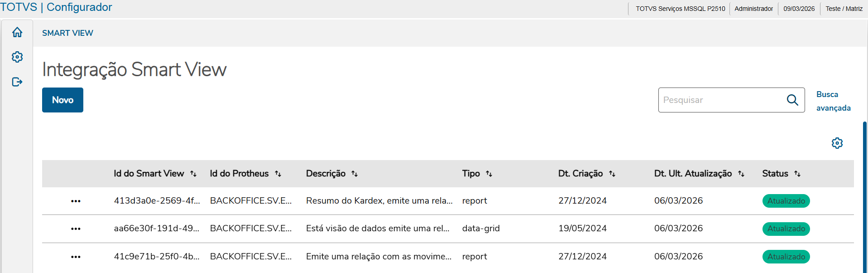The image size is (868, 273).
Task: Click the data-grid type cell
Action: click(x=481, y=228)
